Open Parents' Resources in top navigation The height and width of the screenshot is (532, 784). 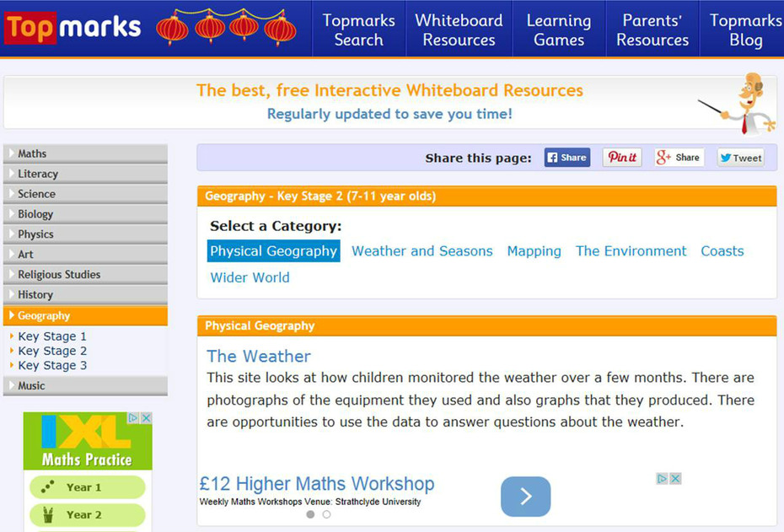click(652, 30)
